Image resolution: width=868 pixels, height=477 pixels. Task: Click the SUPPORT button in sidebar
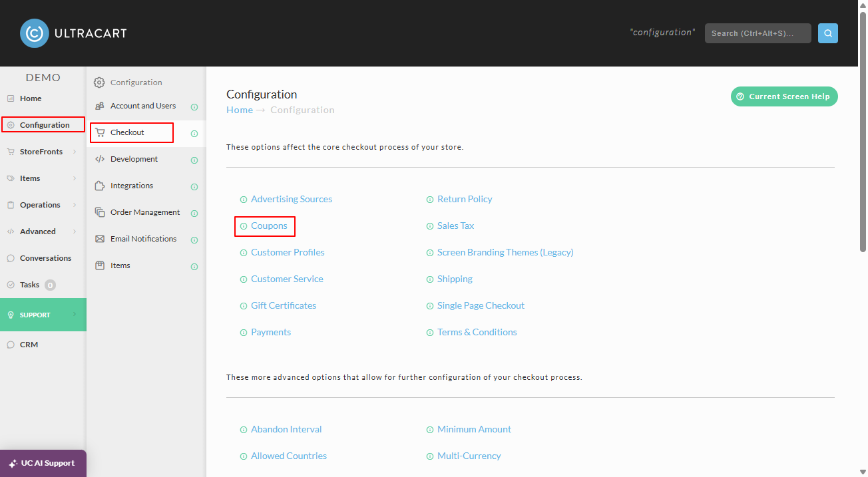point(43,315)
